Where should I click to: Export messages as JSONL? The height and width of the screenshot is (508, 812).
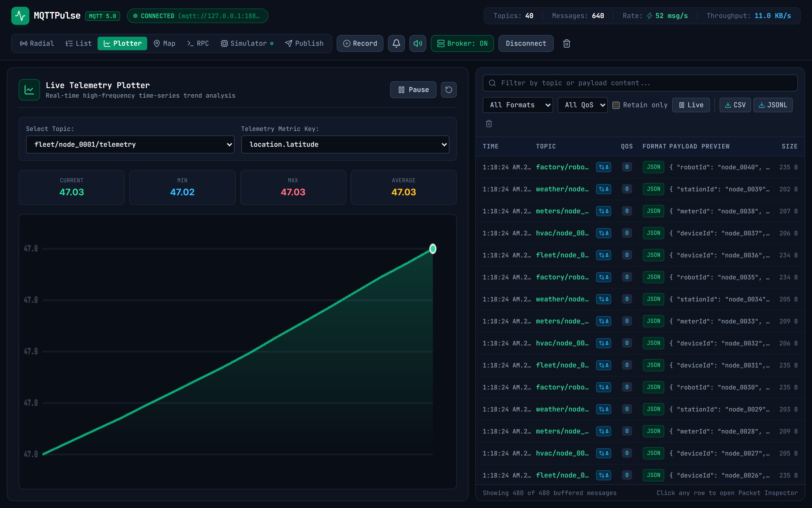pos(773,105)
